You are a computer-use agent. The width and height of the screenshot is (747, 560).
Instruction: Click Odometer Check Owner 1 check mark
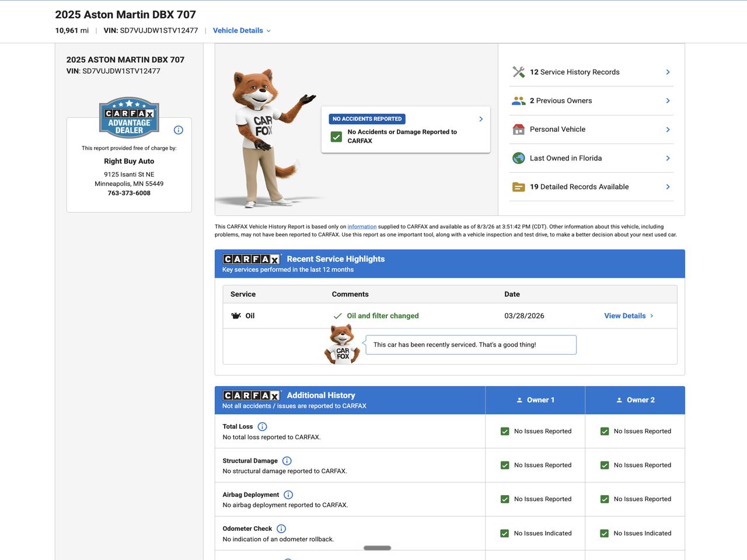505,534
